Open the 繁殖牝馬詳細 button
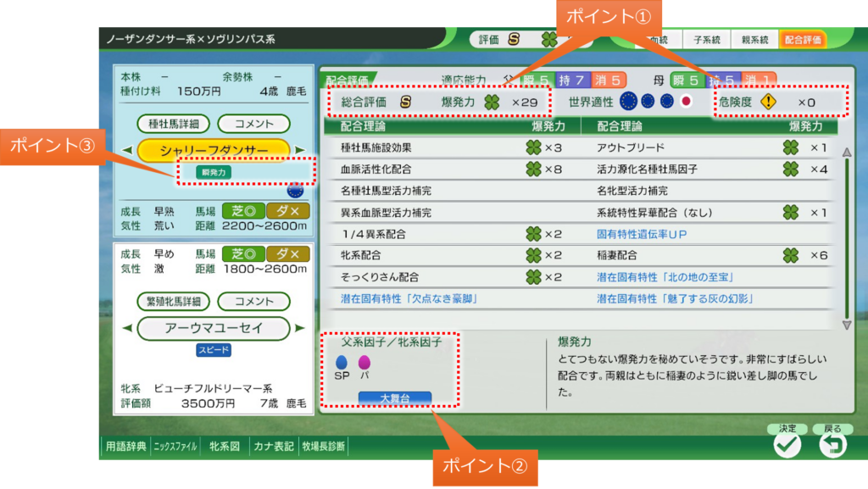Image resolution: width=868 pixels, height=489 pixels. [x=173, y=302]
